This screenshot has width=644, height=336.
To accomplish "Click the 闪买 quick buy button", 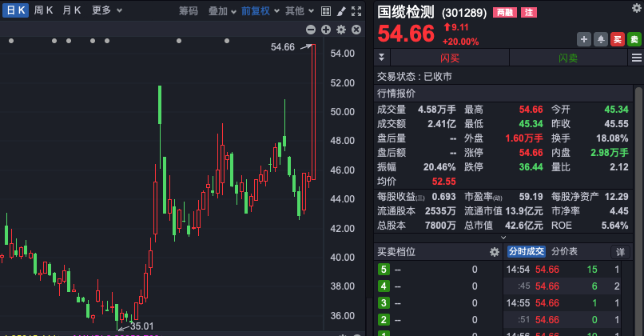I will coord(450,58).
